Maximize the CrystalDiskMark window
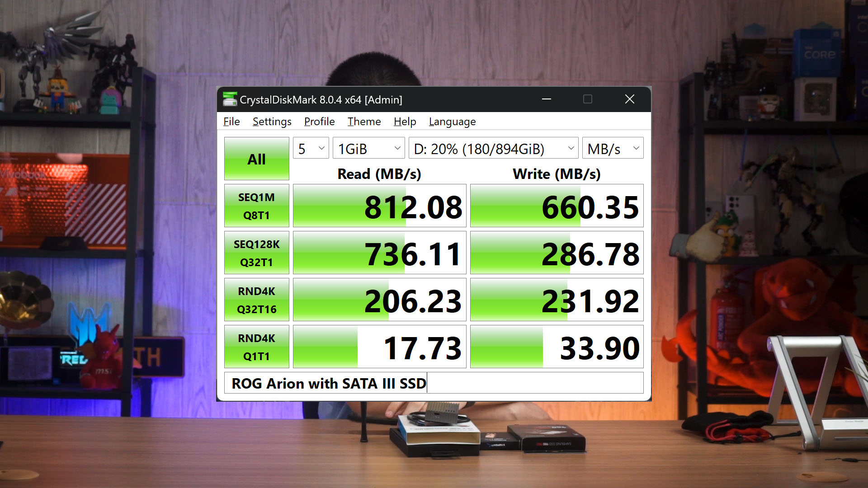This screenshot has width=868, height=488. click(x=588, y=99)
